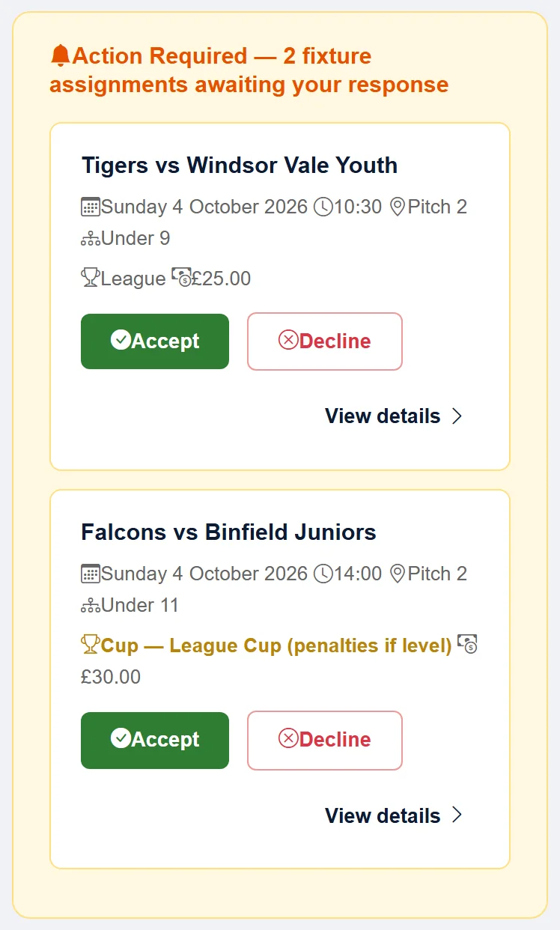This screenshot has width=560, height=930.
Task: Click the age group icon beside Under 11
Action: point(91,606)
